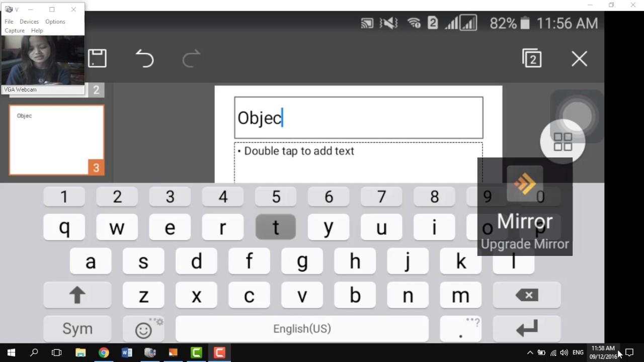
Task: Click the taskbar search magnifier icon
Action: coord(34,353)
